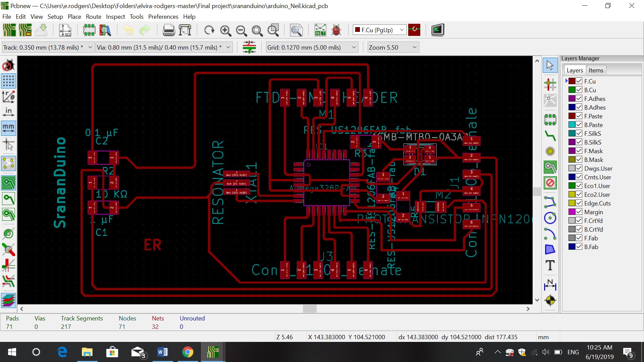Select the Add dimension tool
The width and height of the screenshot is (644, 362).
pyautogui.click(x=550, y=285)
